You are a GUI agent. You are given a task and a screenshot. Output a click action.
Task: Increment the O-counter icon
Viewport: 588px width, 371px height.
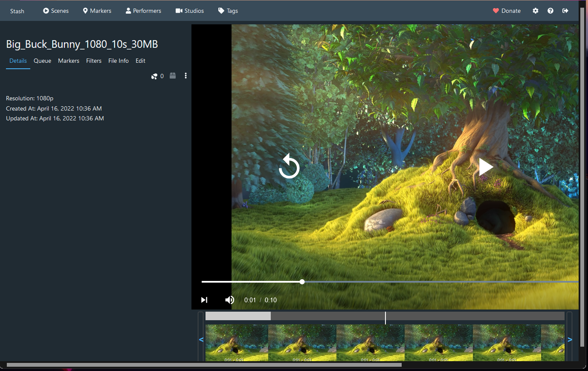click(154, 76)
